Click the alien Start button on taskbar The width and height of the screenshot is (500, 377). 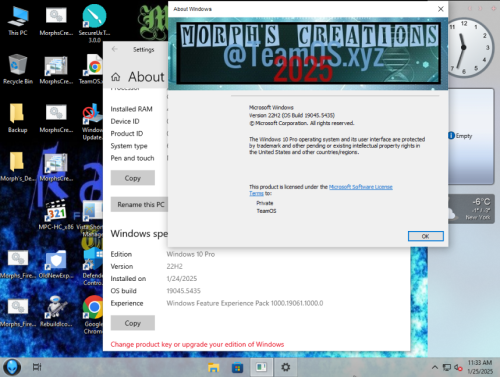(12, 367)
